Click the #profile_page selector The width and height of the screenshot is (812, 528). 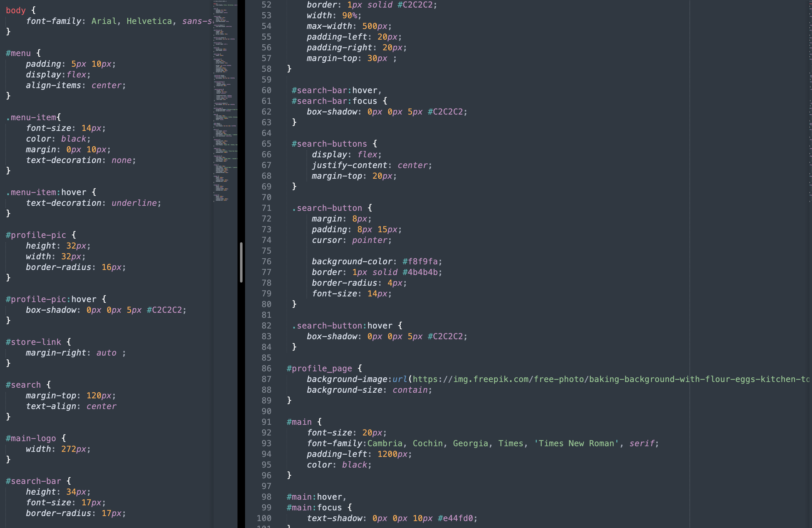[x=319, y=368]
